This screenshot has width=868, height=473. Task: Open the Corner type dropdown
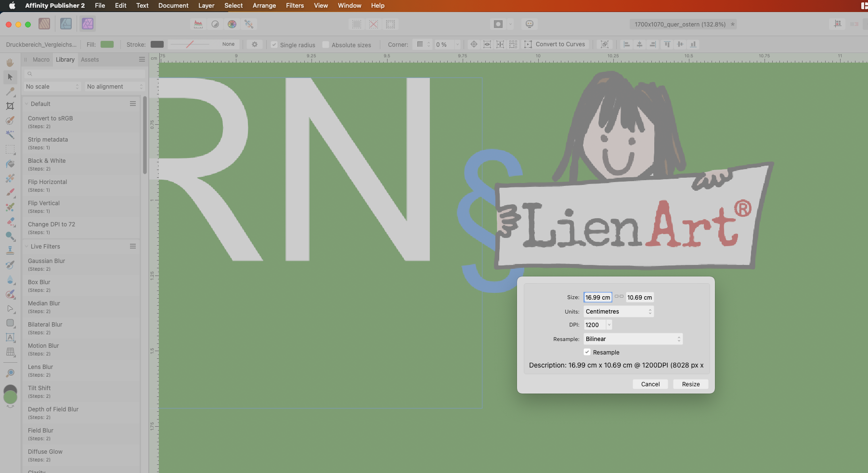[x=424, y=44]
